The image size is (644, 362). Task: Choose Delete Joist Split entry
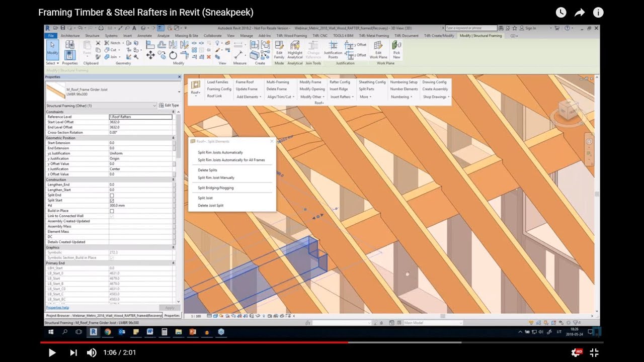click(210, 205)
